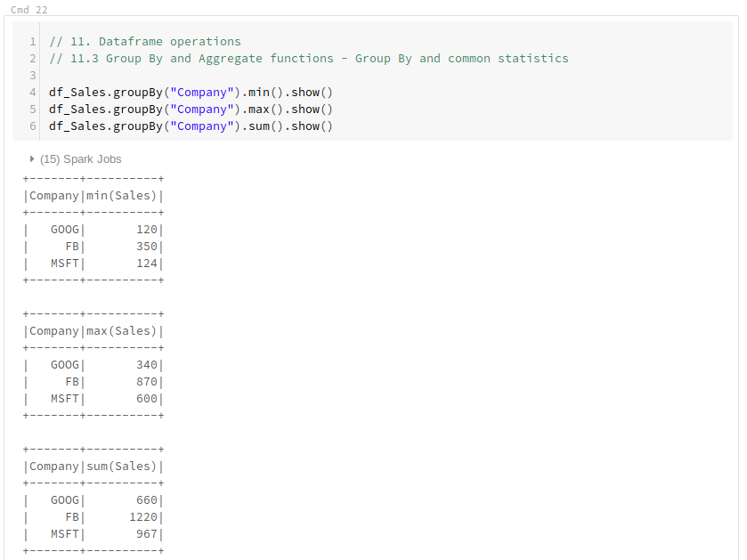The image size is (747, 560).
Task: Click the (15) Spark Jobs link text
Action: tap(80, 158)
